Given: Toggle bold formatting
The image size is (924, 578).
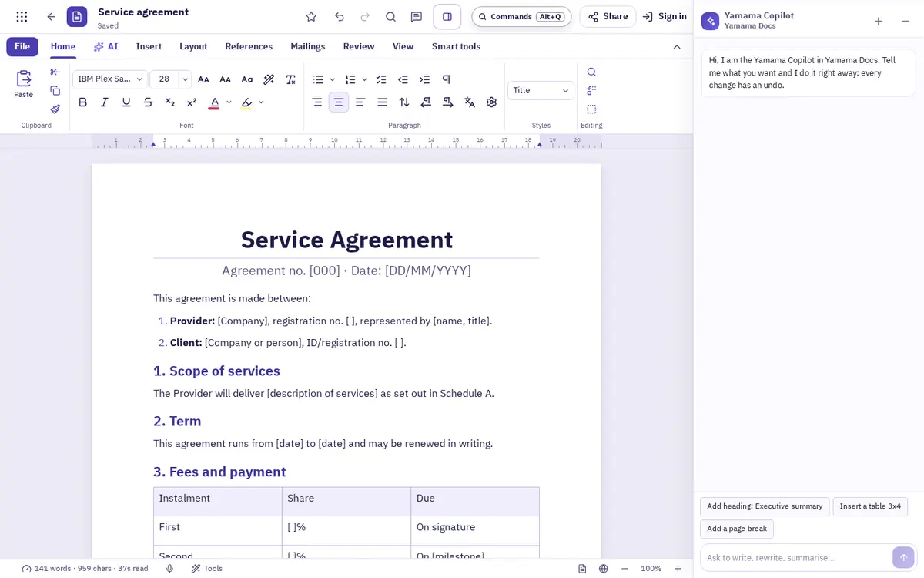Looking at the screenshot, I should click(x=83, y=102).
